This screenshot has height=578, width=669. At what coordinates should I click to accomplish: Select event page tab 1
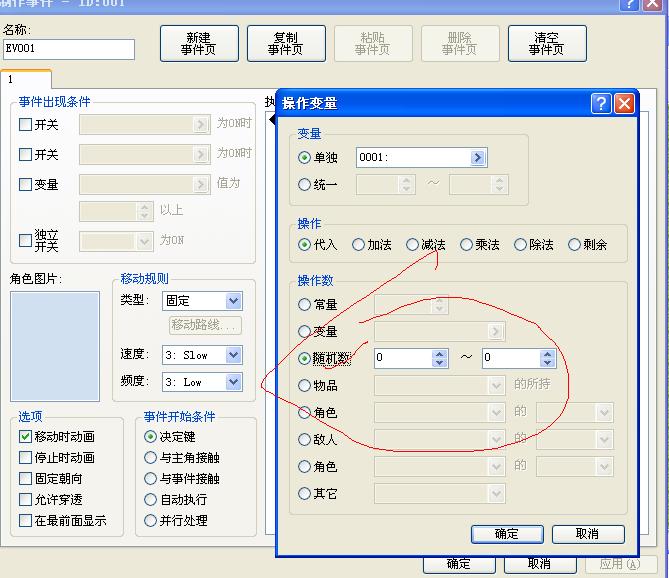[26, 80]
